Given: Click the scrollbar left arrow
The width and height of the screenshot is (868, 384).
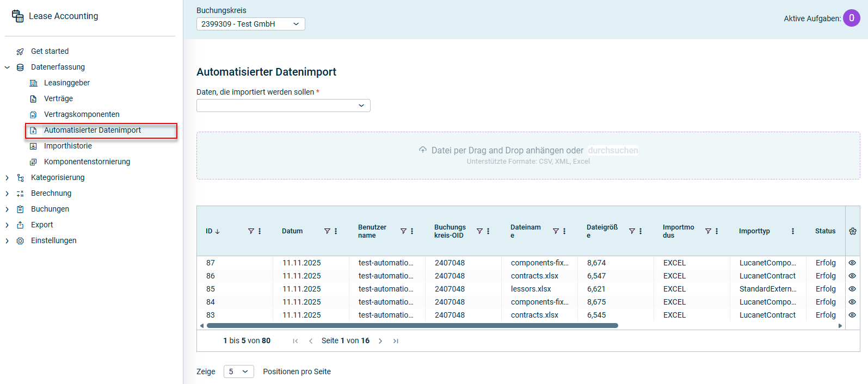Looking at the screenshot, I should pos(202,326).
